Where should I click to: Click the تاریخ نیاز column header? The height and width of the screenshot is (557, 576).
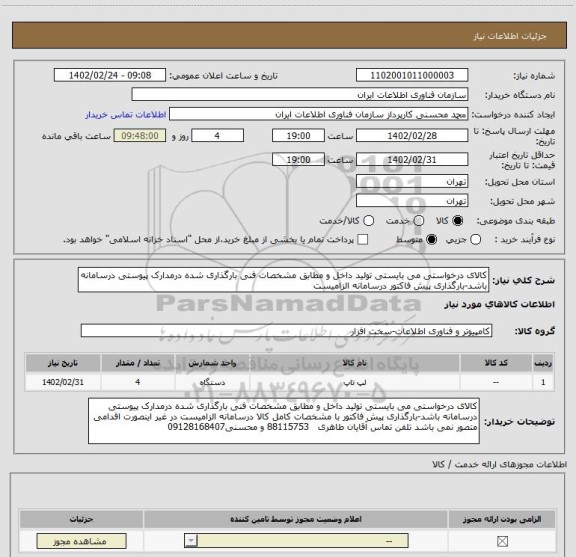pos(63,363)
